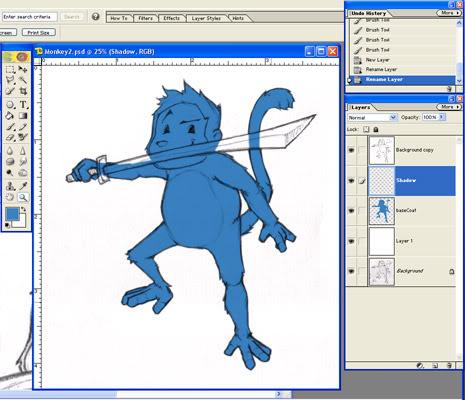Hide Layer 1 visibility eye
This screenshot has width=465, height=400.
(x=351, y=241)
